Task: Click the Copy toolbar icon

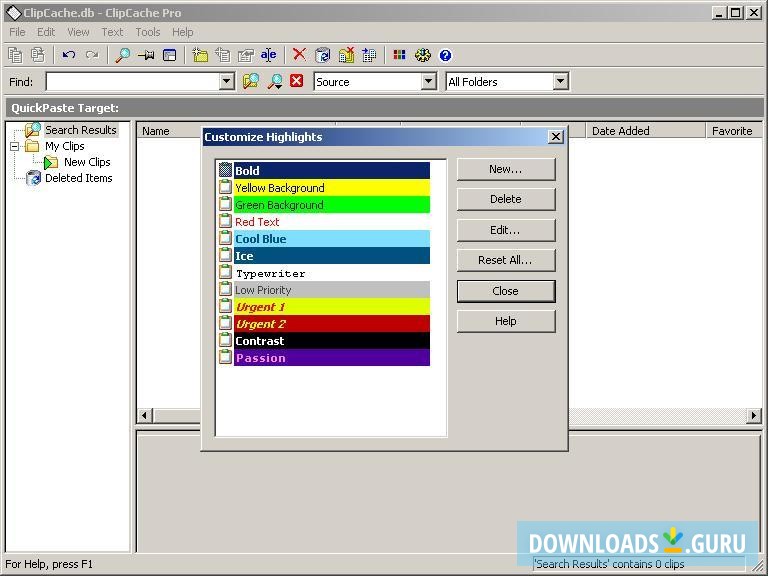Action: 15,55
